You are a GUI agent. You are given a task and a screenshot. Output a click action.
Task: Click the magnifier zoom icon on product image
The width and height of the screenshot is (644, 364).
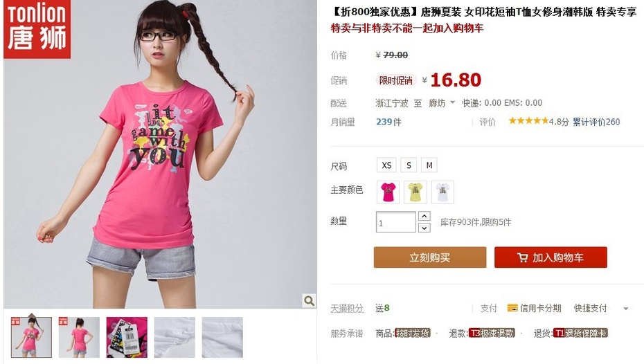coord(309,300)
